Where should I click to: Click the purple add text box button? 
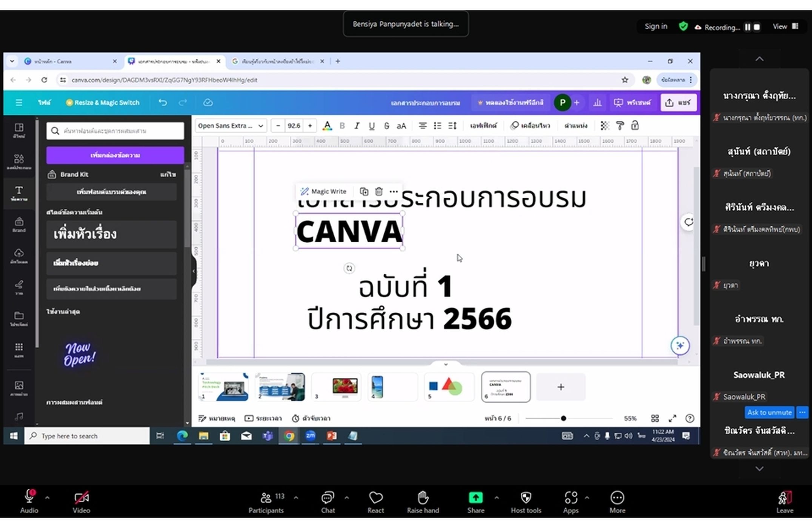(115, 155)
